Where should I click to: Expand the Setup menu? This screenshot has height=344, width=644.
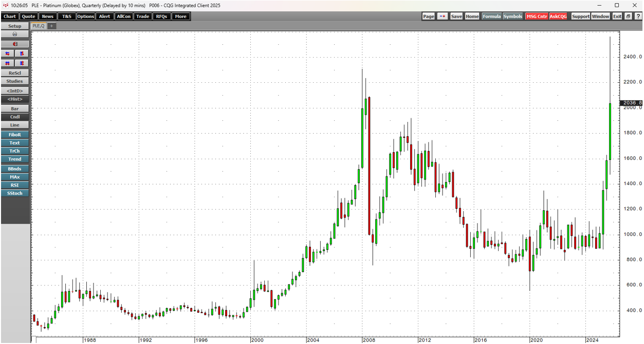tap(15, 26)
